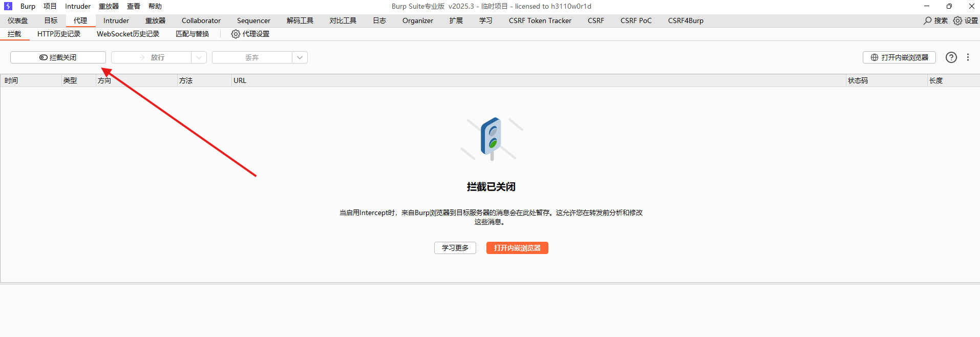Open the Organizer tab

tap(418, 20)
